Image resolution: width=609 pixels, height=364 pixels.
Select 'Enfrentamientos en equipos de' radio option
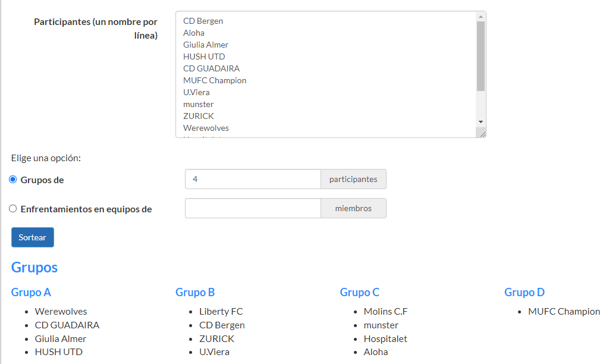coord(13,209)
